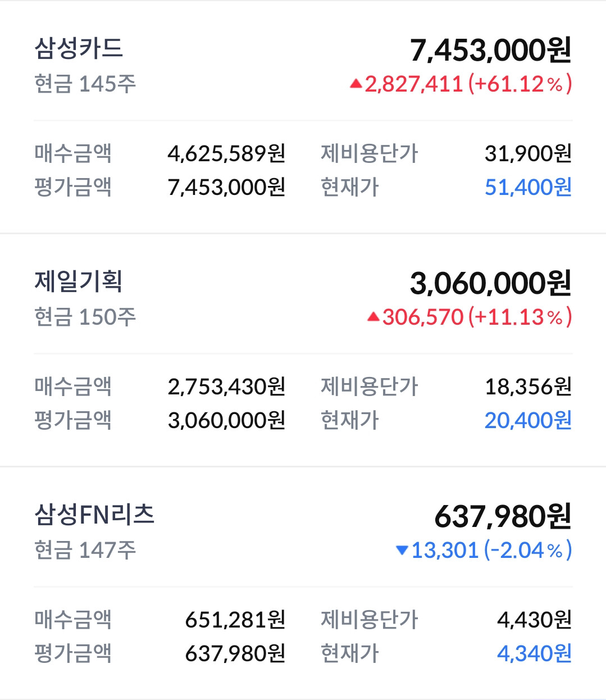Viewport: 606px width, 700px height.
Task: Select 삼성카드 current price 51,400원
Action: point(528,187)
